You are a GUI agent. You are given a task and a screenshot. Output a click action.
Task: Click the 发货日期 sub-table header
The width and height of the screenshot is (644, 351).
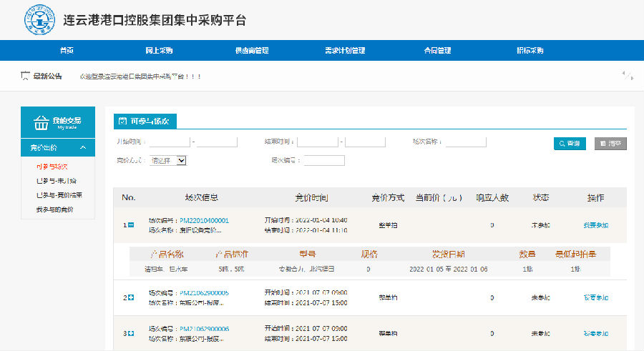click(x=448, y=254)
